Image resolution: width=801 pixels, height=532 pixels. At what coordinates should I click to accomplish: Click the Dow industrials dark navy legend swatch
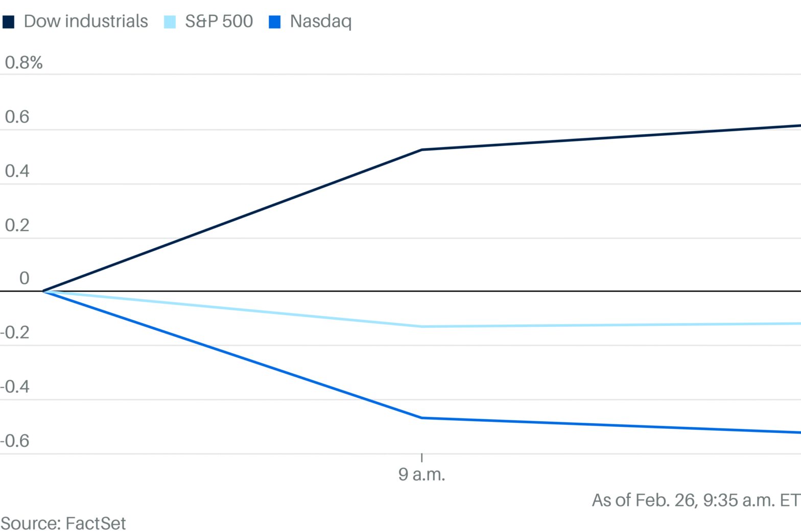click(x=8, y=22)
